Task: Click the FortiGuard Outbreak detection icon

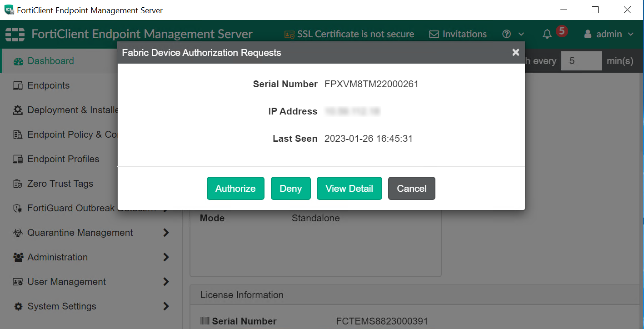Action: tap(18, 208)
